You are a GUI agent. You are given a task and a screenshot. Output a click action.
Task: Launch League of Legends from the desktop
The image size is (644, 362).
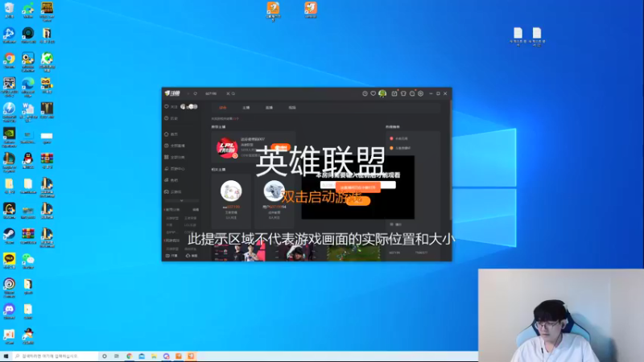[x=9, y=162]
